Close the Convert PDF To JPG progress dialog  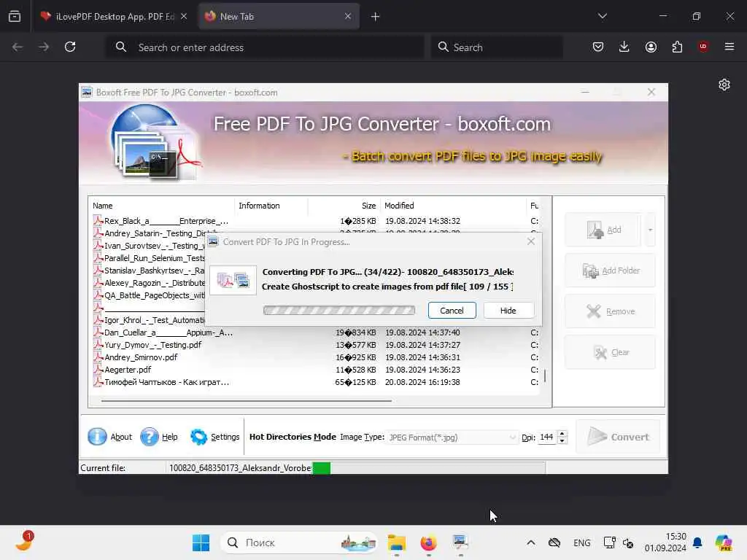(531, 241)
